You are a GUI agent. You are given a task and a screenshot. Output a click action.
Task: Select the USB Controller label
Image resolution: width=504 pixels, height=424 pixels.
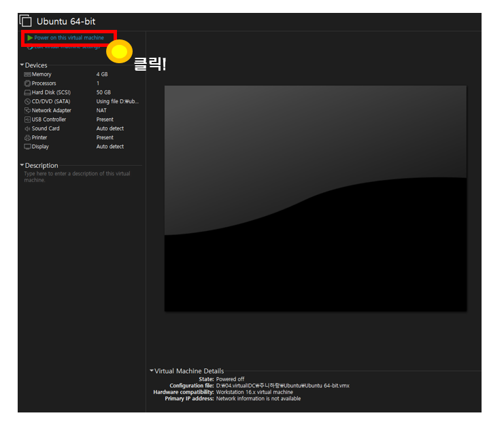point(49,120)
